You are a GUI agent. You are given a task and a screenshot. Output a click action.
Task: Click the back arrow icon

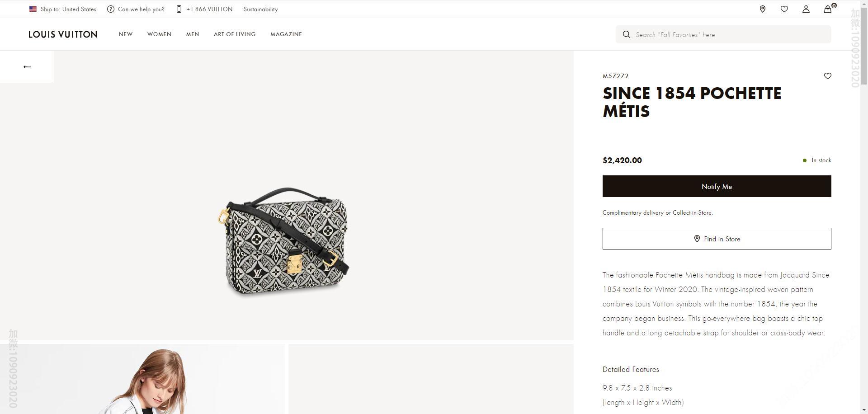point(27,67)
